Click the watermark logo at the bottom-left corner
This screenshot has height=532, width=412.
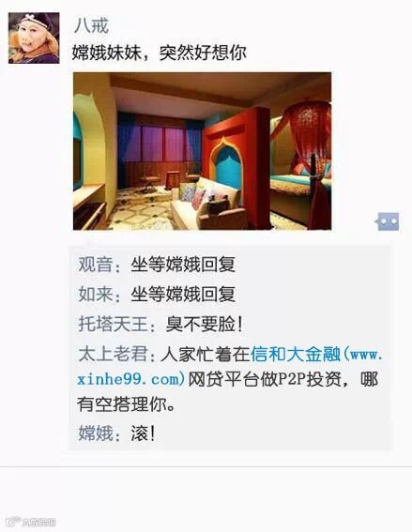tap(14, 521)
